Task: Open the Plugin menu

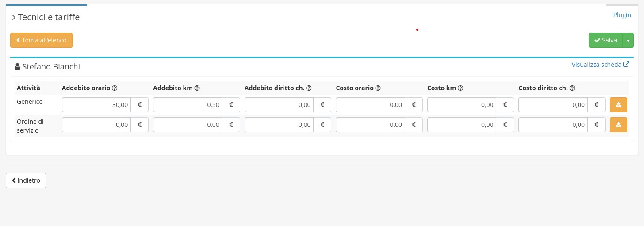Action: (622, 15)
